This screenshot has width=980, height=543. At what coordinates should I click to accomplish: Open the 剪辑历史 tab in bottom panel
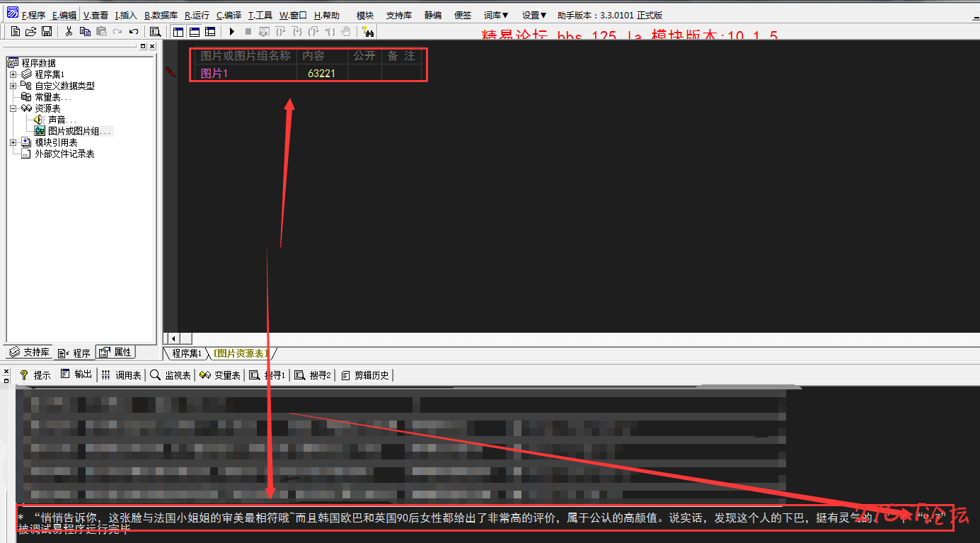(365, 375)
